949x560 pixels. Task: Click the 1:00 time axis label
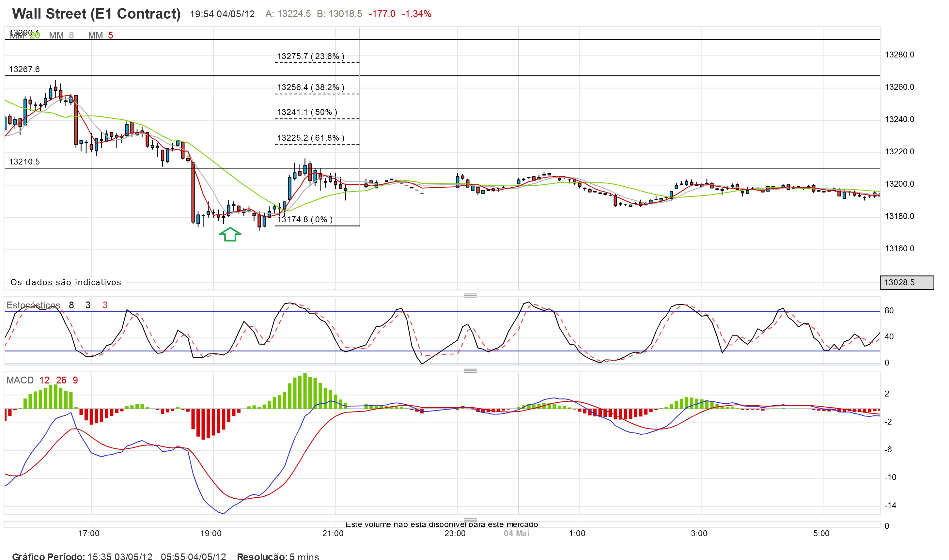[577, 534]
